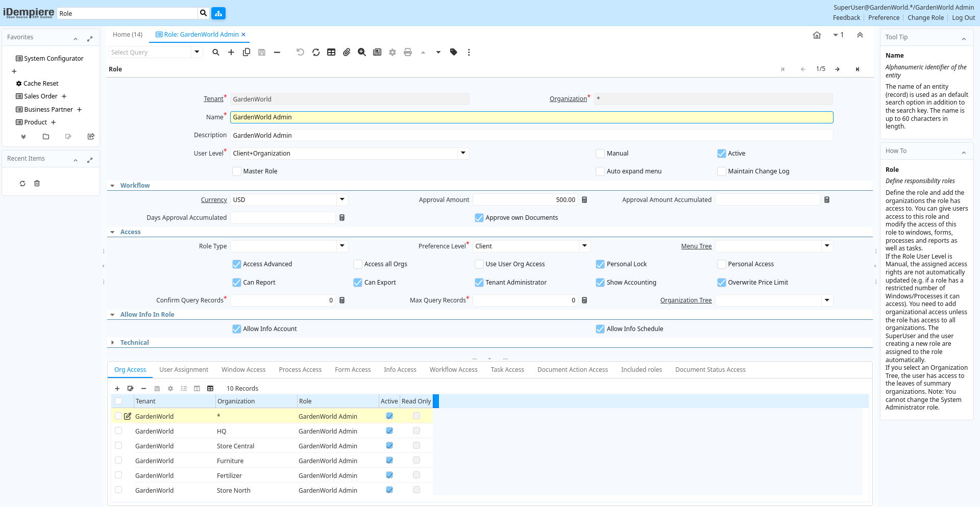Click the tag label icon in the toolbar
Screen dimensions: 980x507
pyautogui.click(x=454, y=52)
